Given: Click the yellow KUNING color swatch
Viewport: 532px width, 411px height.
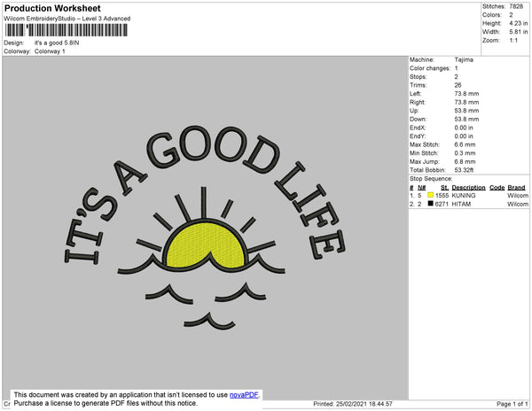Looking at the screenshot, I should [431, 195].
